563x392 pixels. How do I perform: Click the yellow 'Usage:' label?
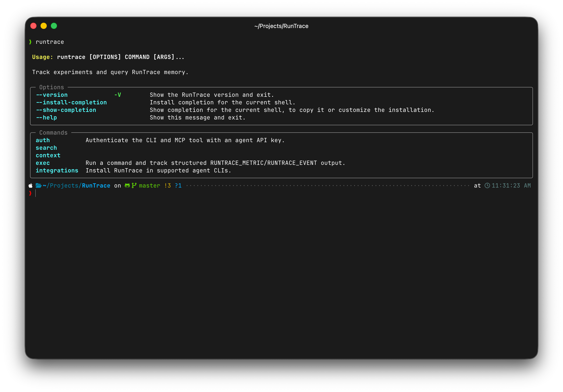[x=43, y=57]
